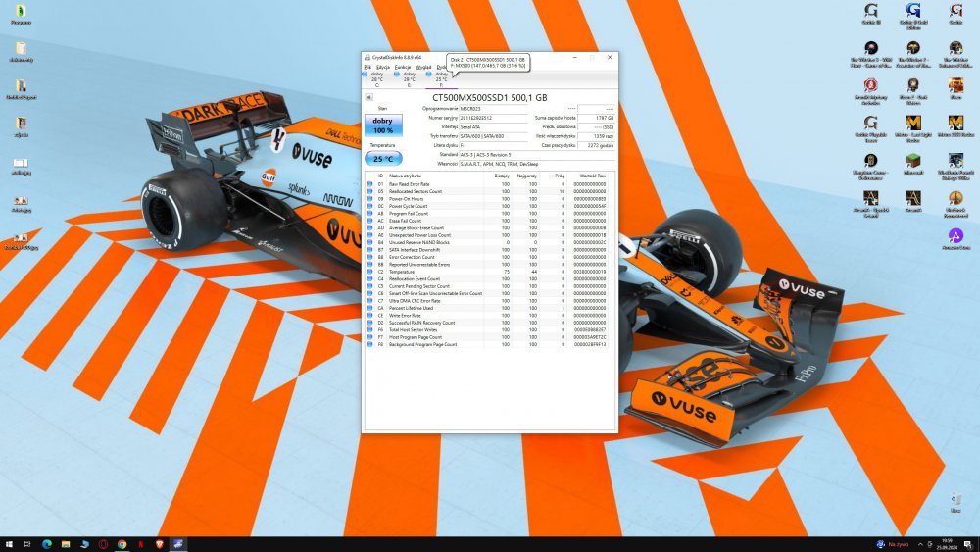
Task: Click the 'dobry 100 %' health status button
Action: pyautogui.click(x=383, y=125)
